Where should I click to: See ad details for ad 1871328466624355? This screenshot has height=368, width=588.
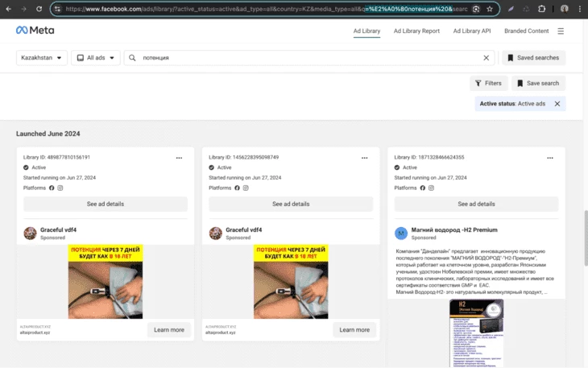[476, 204]
